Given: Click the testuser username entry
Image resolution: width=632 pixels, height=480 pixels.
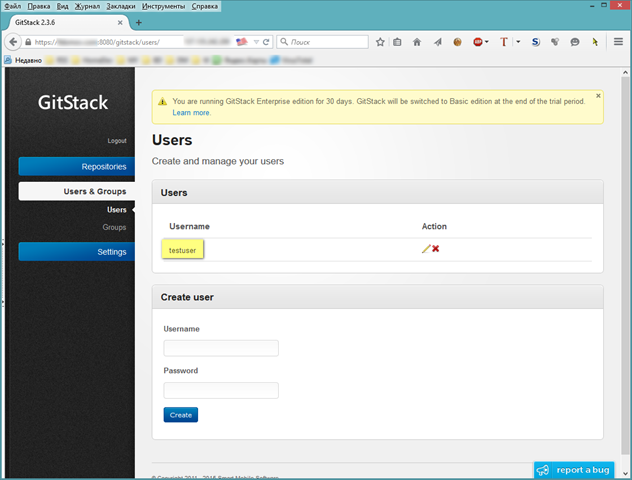Looking at the screenshot, I should (x=182, y=250).
